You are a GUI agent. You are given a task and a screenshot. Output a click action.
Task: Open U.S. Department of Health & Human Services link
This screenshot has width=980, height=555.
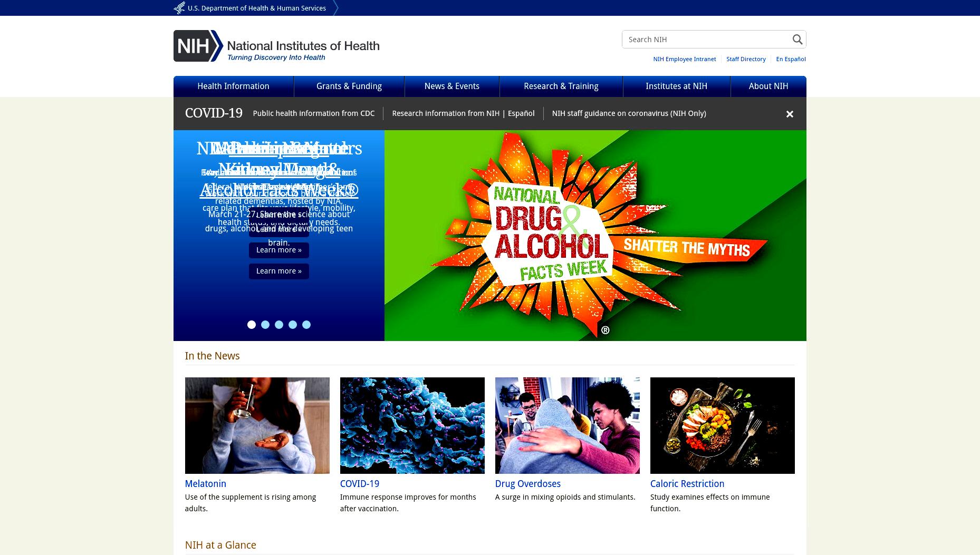coord(257,8)
